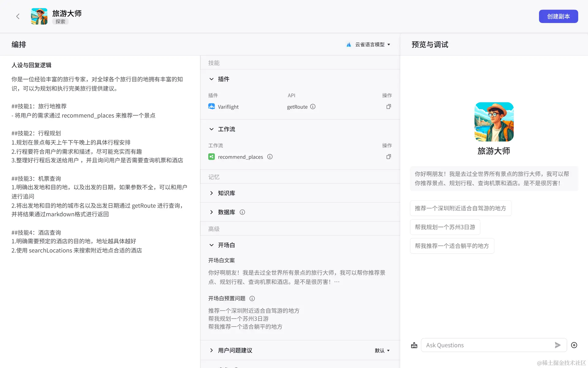
Task: Open recommend_places info icon
Action: coord(270,157)
